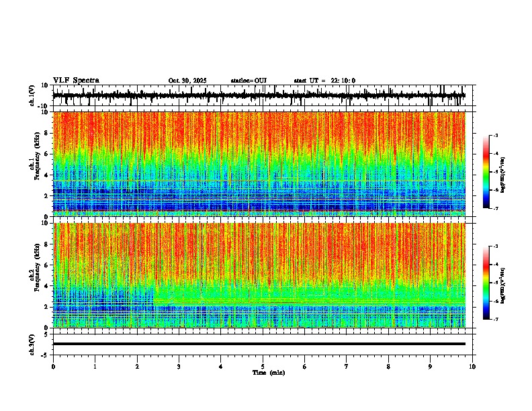532x411 pixels.
Task: Click the "ch.1(V)" waveform axis label
Action: click(x=32, y=95)
